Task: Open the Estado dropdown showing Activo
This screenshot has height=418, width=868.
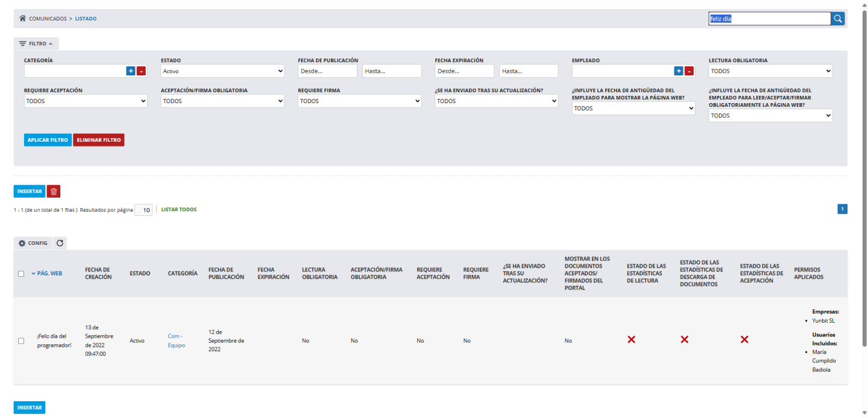Action: 222,71
